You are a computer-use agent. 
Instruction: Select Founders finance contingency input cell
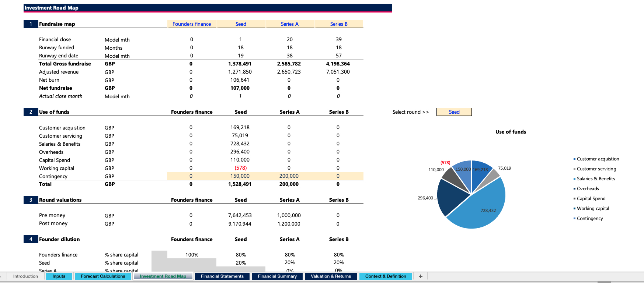coord(192,176)
